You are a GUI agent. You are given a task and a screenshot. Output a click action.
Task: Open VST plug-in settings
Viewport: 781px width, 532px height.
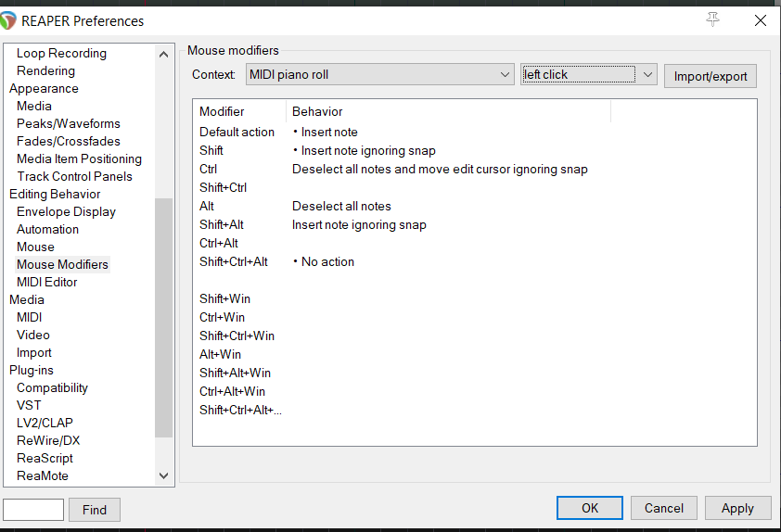[29, 406]
